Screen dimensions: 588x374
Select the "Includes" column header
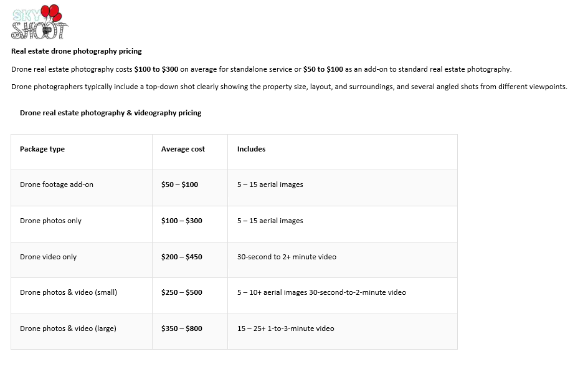click(x=251, y=149)
